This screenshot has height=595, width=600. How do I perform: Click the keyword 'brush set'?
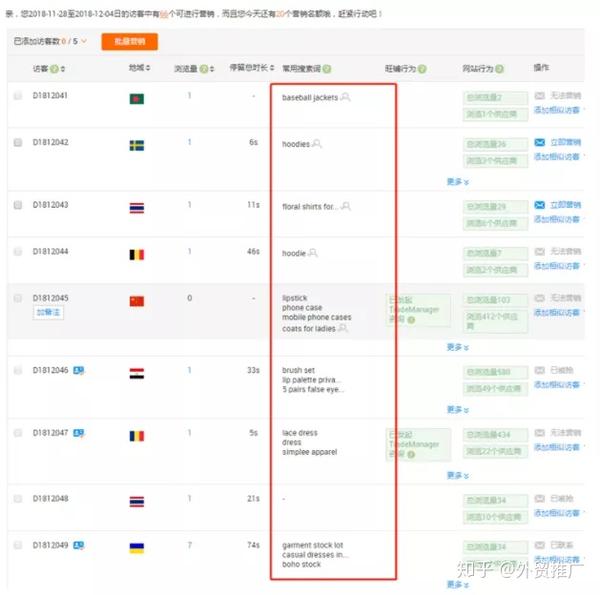(x=298, y=370)
